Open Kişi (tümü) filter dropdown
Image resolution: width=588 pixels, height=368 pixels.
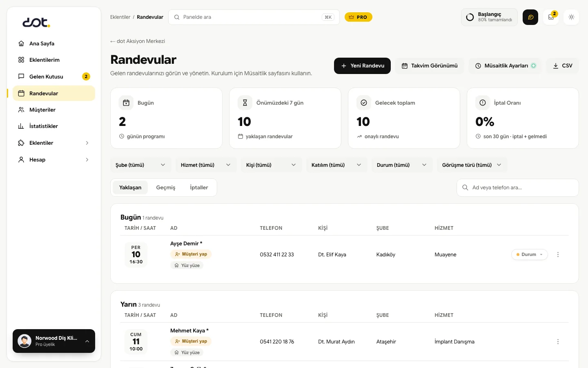pos(272,165)
